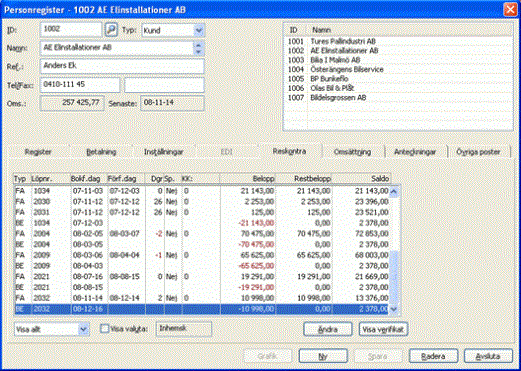Click the Ändra button
This screenshot has width=521, height=371.
328,329
